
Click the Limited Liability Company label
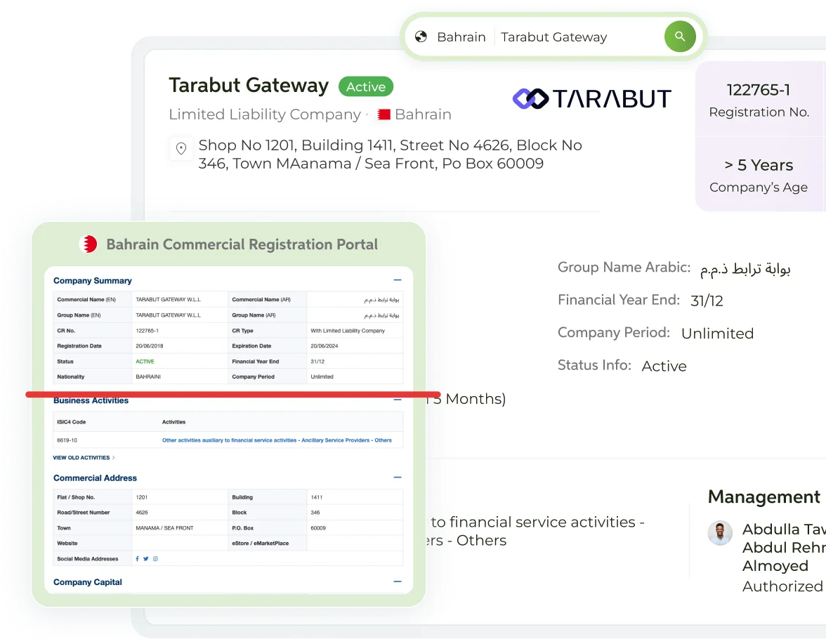pyautogui.click(x=264, y=114)
